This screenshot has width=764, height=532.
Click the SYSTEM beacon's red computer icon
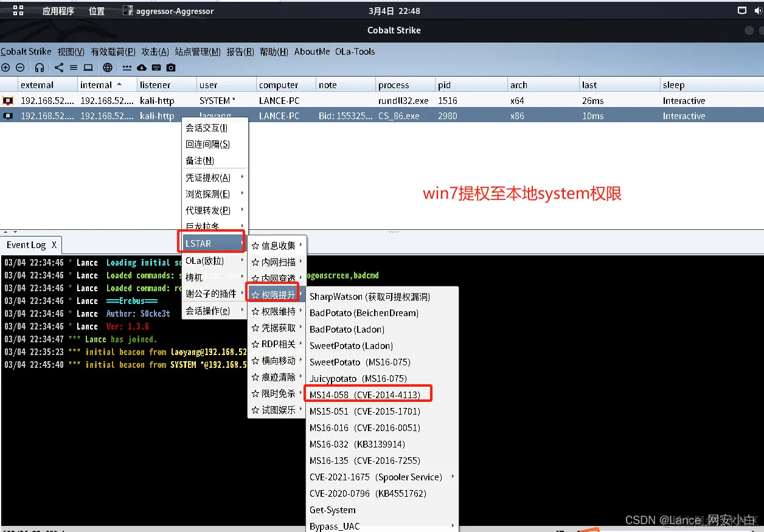point(8,100)
